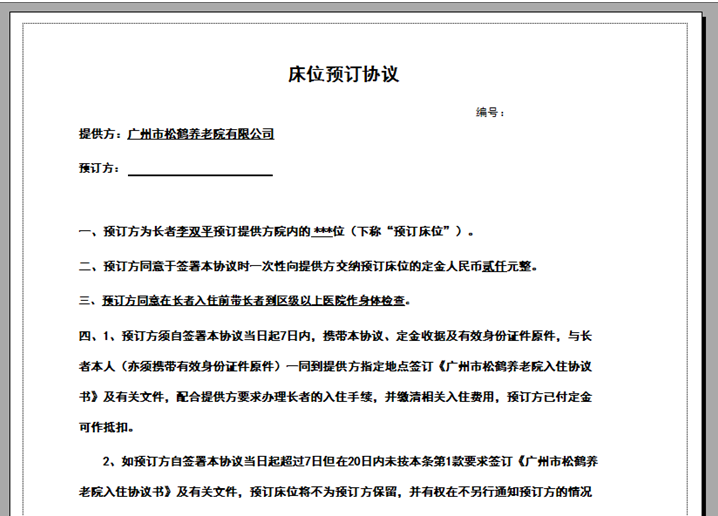
Task: Click the 预订方 label above clause one
Action: tap(98, 168)
